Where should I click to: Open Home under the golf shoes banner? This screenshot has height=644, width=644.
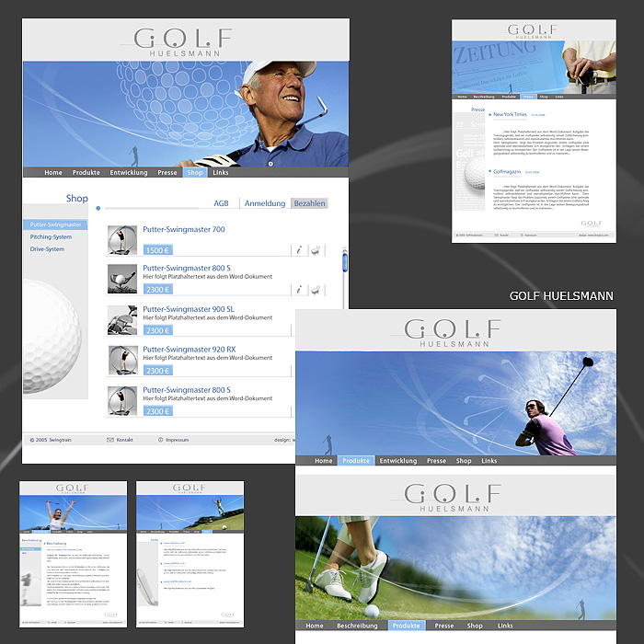[315, 626]
